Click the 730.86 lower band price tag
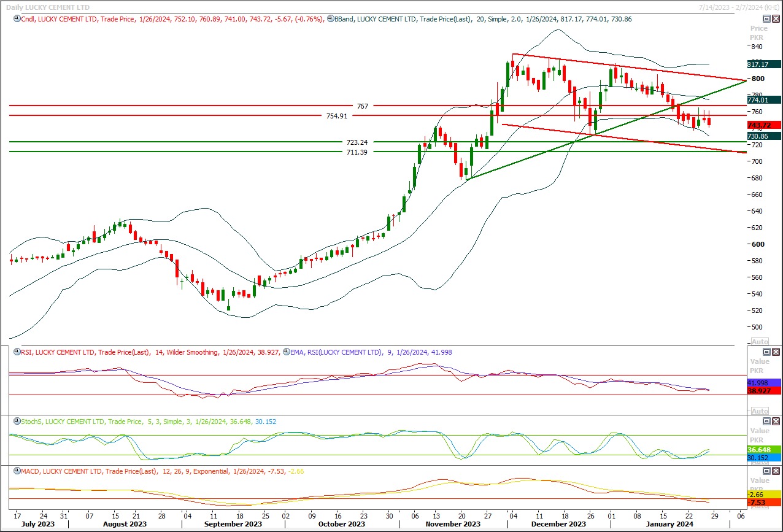Screen dimensions: 783x532 pos(764,136)
